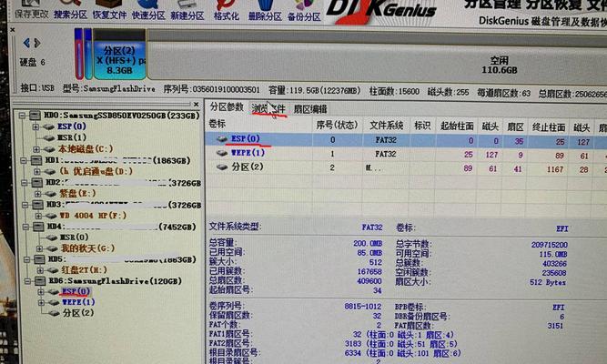Expand the 红盘2T(H:) node
607x364 pixels.
click(x=40, y=270)
